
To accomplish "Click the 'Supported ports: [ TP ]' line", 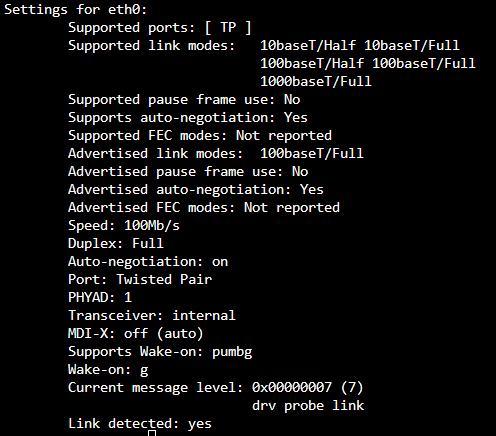I will [160, 27].
